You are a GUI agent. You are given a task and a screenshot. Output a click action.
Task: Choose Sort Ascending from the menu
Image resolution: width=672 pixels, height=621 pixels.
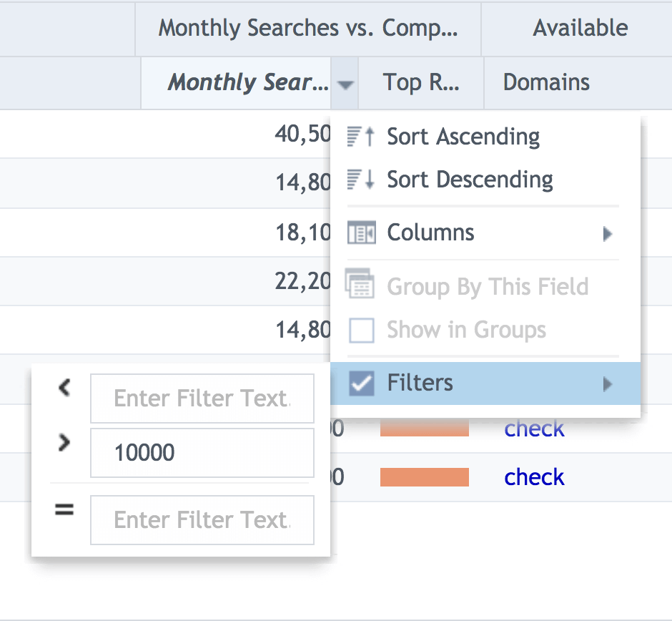[485, 137]
